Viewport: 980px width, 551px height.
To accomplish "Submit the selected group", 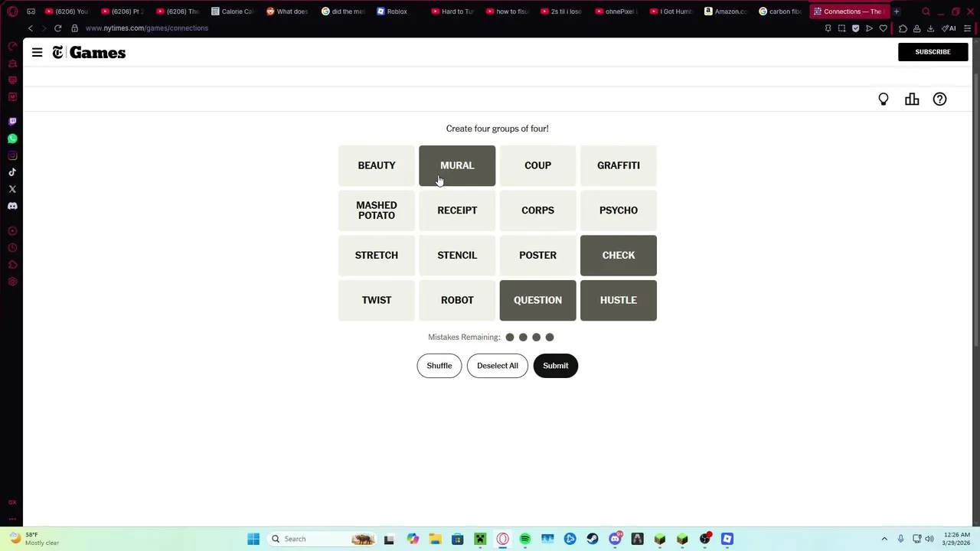I will click(556, 366).
